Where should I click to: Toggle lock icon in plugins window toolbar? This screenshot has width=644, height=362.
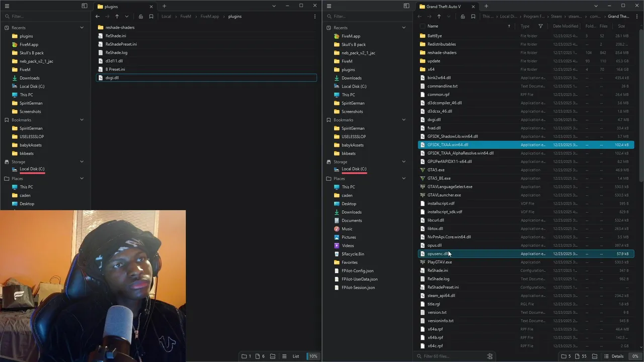[x=141, y=17]
